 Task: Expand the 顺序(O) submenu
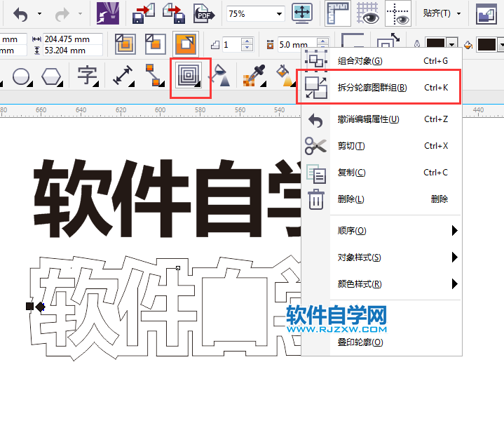381,231
